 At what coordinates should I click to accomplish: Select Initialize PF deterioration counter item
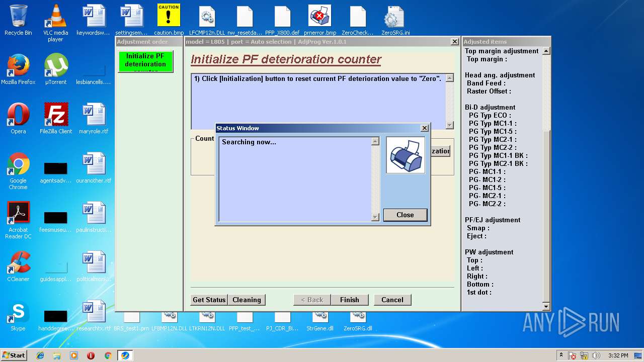(145, 61)
